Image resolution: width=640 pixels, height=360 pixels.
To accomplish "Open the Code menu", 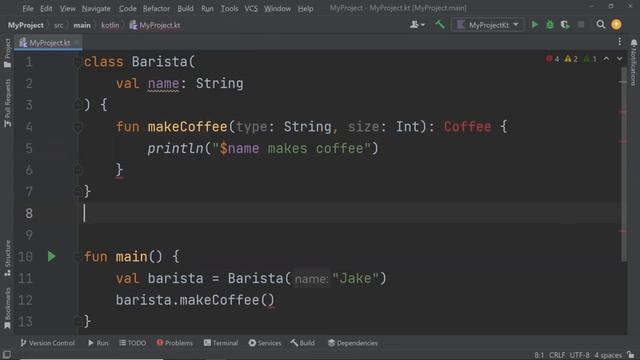I will tap(127, 8).
